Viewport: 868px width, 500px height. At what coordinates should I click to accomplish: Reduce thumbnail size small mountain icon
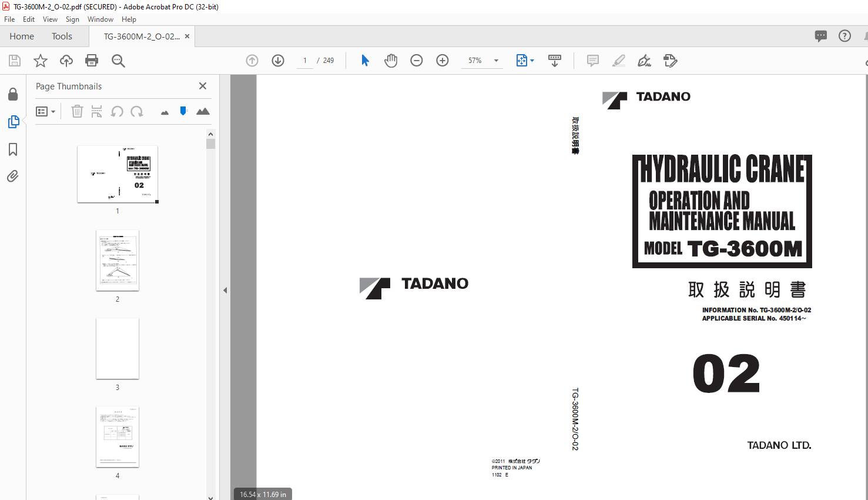pyautogui.click(x=165, y=112)
